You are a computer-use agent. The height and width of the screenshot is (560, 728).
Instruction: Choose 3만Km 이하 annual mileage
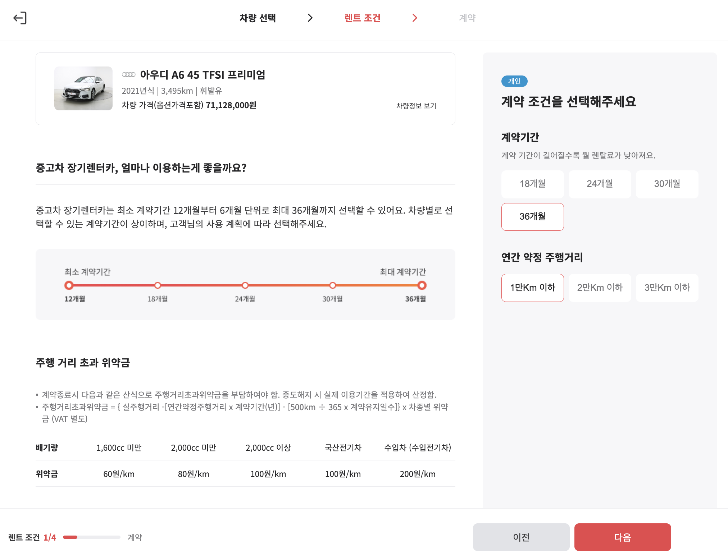click(667, 288)
